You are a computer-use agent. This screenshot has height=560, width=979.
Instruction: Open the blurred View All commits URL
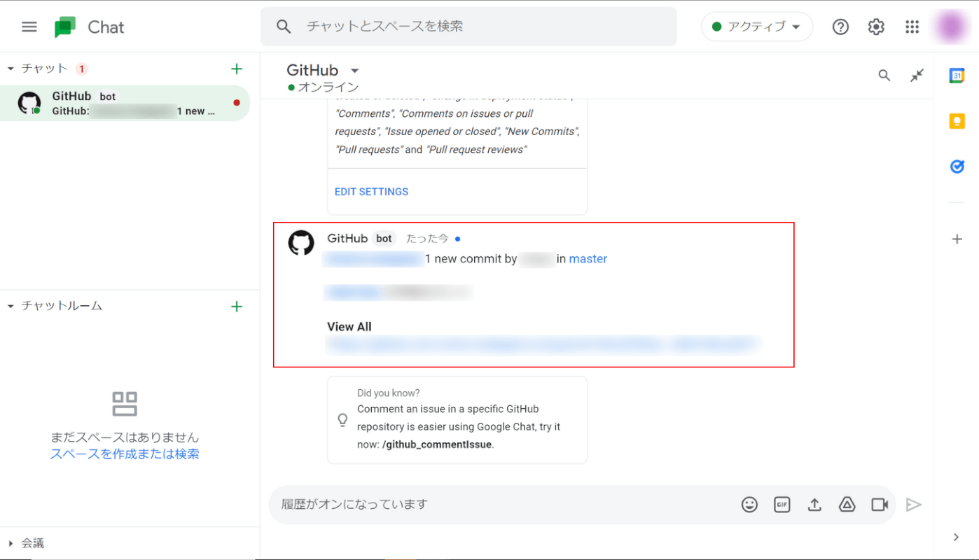543,344
